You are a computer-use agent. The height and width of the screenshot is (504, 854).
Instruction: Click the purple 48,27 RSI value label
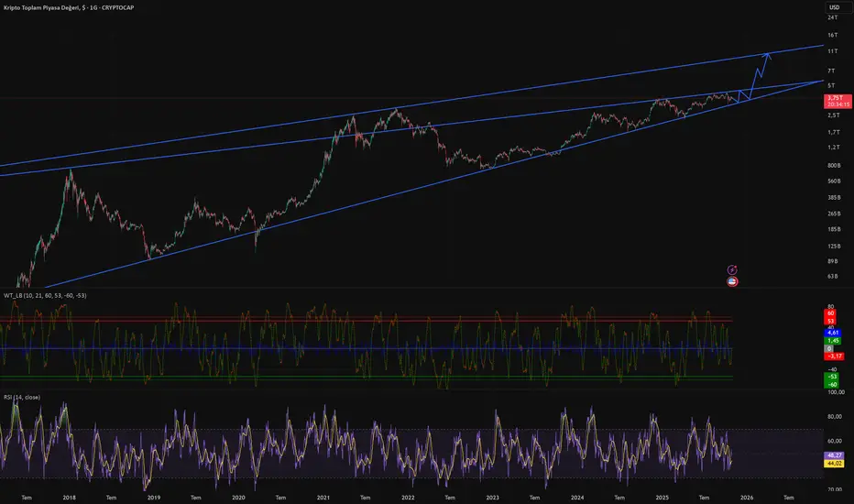832,455
